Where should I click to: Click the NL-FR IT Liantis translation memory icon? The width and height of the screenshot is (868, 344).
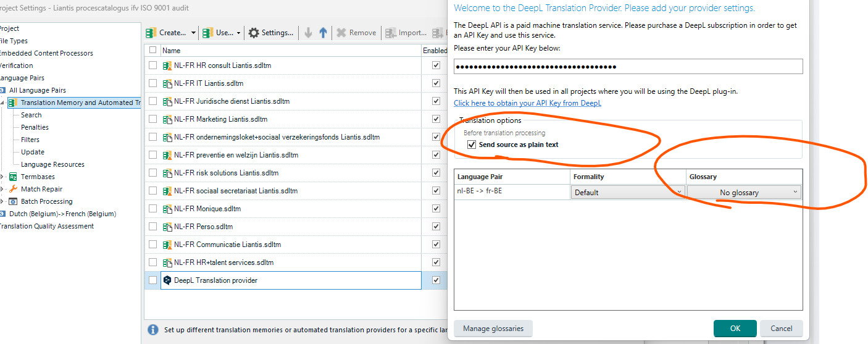point(167,83)
